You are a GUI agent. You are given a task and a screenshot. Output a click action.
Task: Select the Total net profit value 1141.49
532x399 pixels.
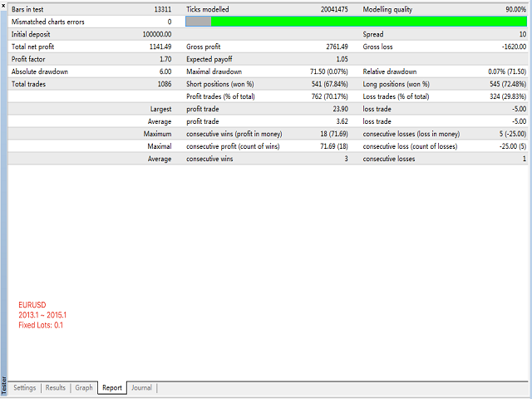pyautogui.click(x=156, y=47)
